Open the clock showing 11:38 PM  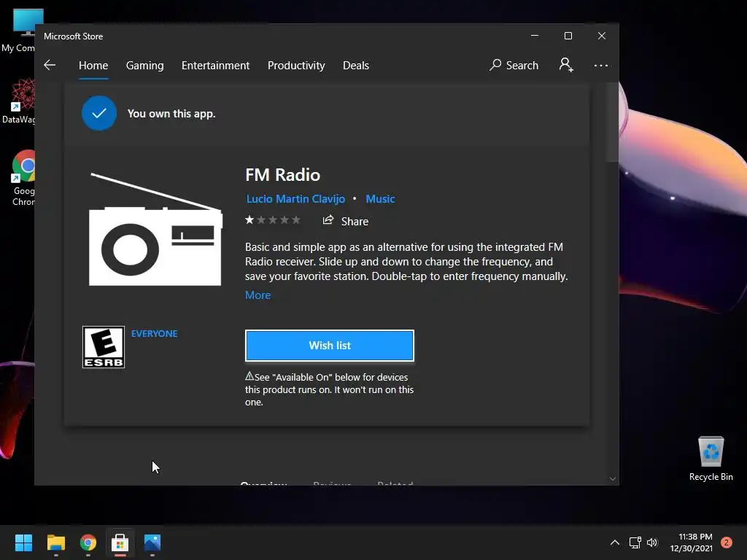coord(692,542)
